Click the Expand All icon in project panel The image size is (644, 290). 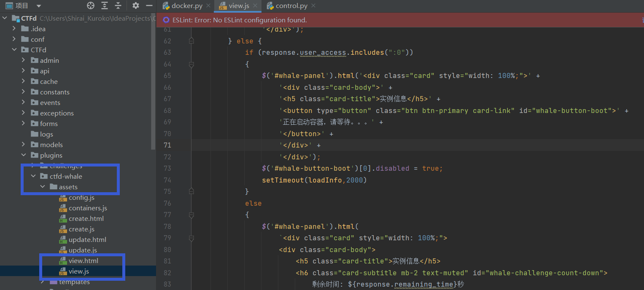point(105,5)
